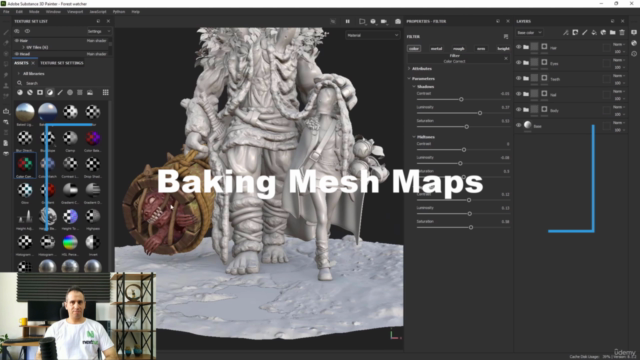
Task: Add a smart material using sphere icon in Layers
Action: tap(603, 33)
